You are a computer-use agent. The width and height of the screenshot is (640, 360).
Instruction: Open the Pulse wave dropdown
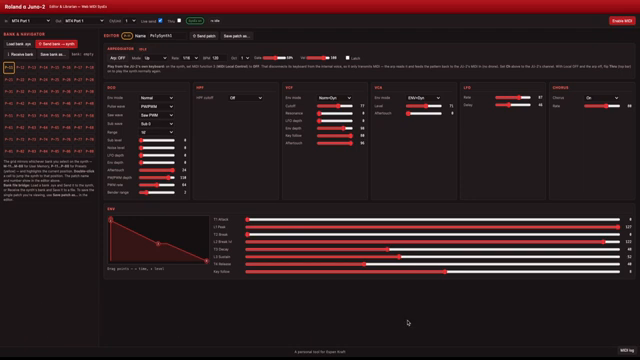pyautogui.click(x=157, y=107)
